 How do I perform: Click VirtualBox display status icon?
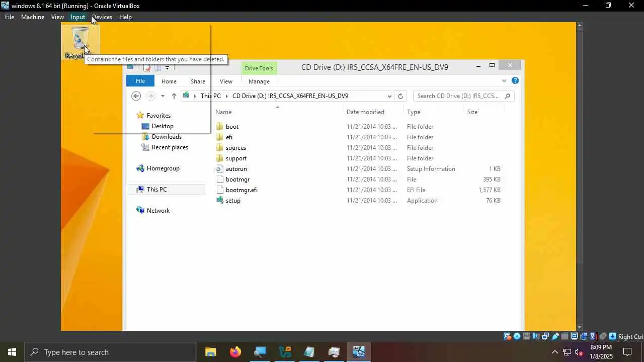pos(575,336)
